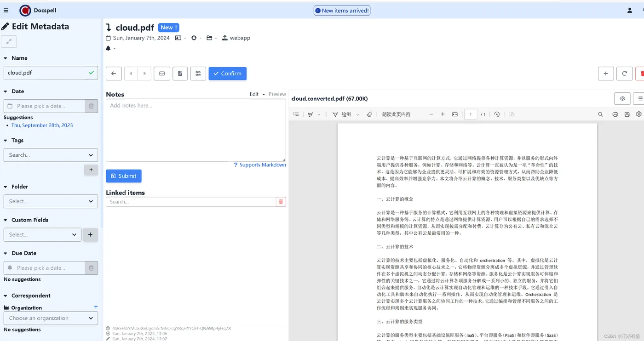This screenshot has height=341, width=644.
Task: Open the Due Date picker field
Action: point(45,268)
